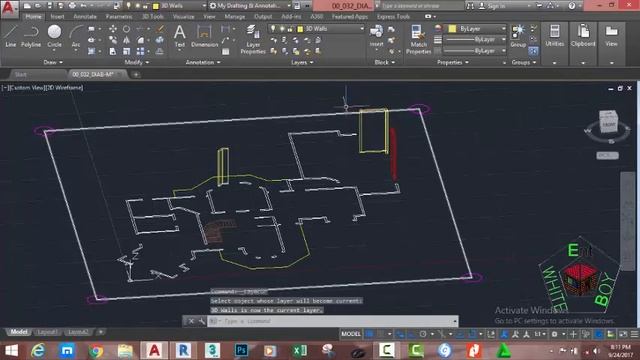
Task: Click the Undo arrow in quick access toolbar
Action: (83, 6)
